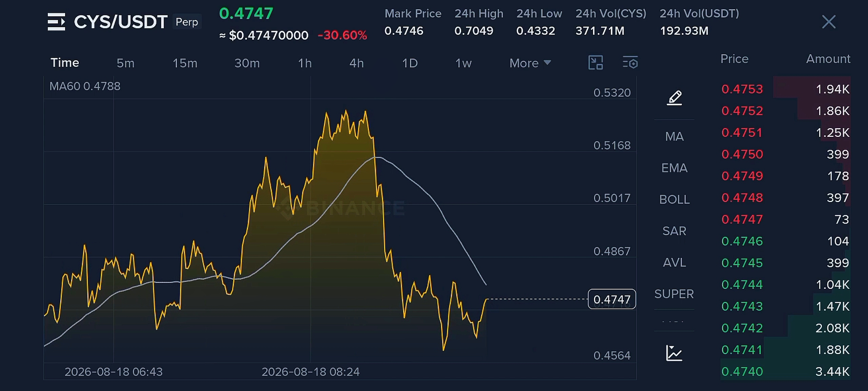Switch to the Time line chart
This screenshot has width=868, height=391.
(x=65, y=63)
